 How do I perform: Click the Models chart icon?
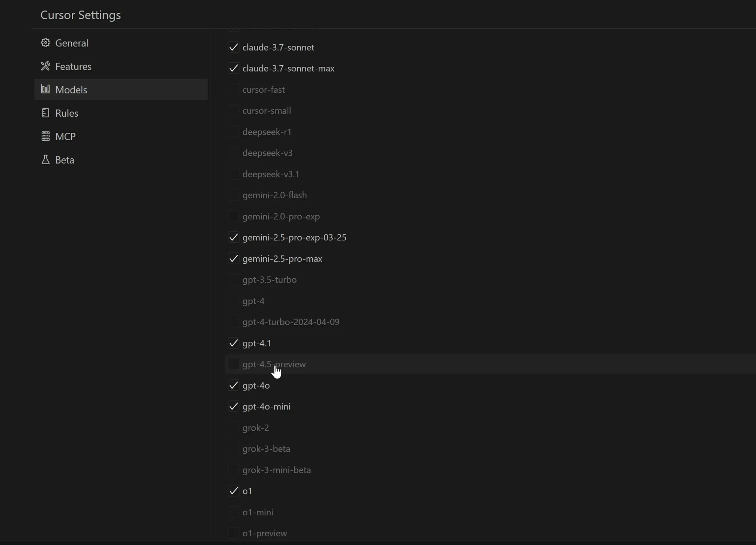(x=45, y=89)
